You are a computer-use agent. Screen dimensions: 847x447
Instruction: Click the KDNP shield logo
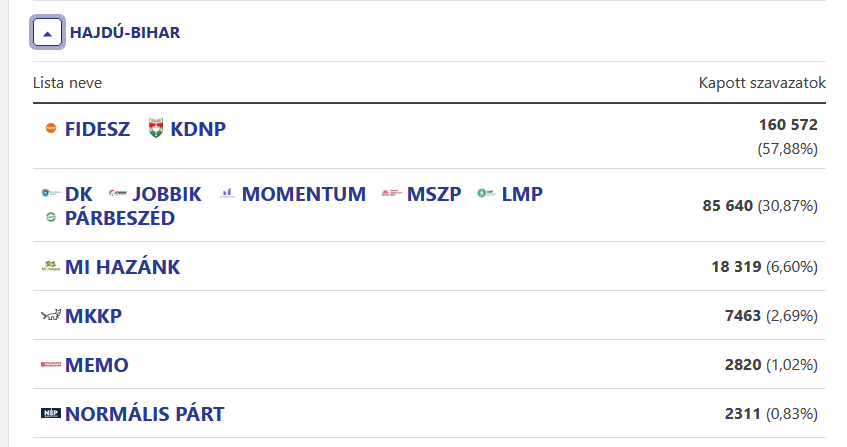(155, 129)
